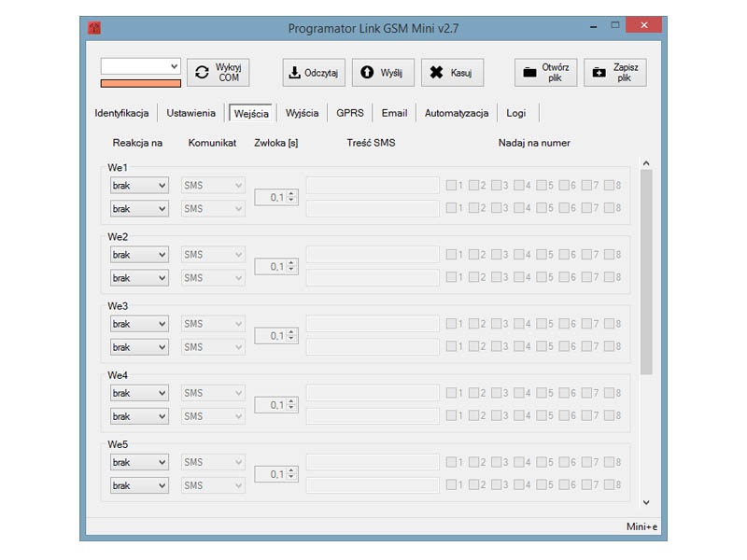Open the GPRS tab

[x=349, y=113]
